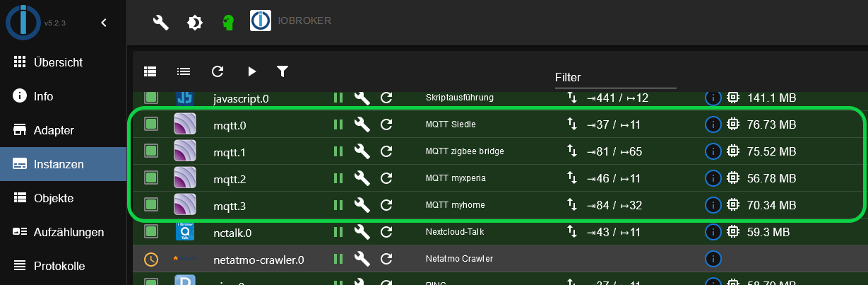Switch to the compact list view of instances
The height and width of the screenshot is (285, 868).
click(x=184, y=71)
